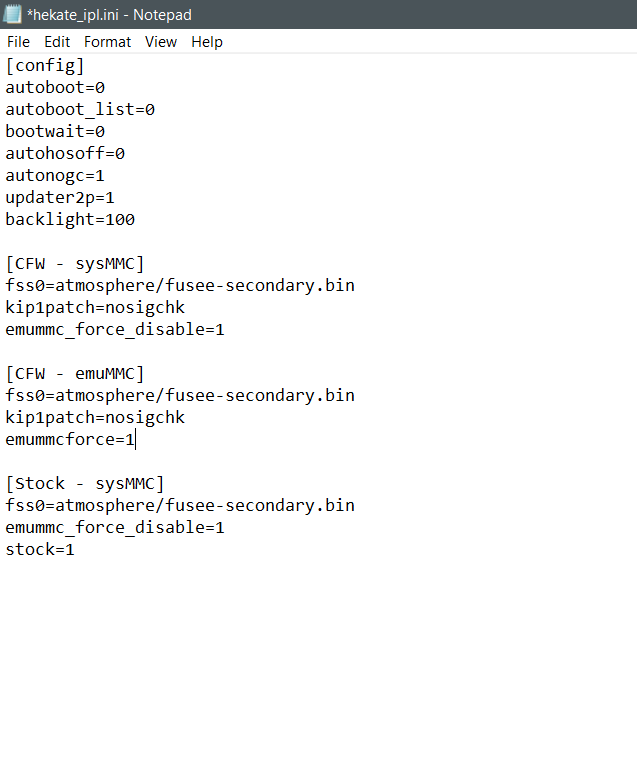
Task: Click the [CFW - emuMMC] section header
Action: click(x=75, y=374)
